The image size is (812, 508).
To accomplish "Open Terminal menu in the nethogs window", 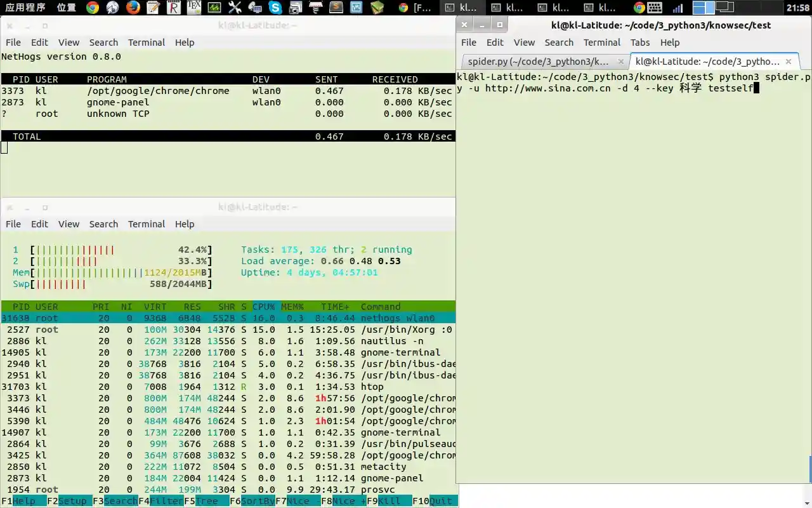I will point(146,43).
